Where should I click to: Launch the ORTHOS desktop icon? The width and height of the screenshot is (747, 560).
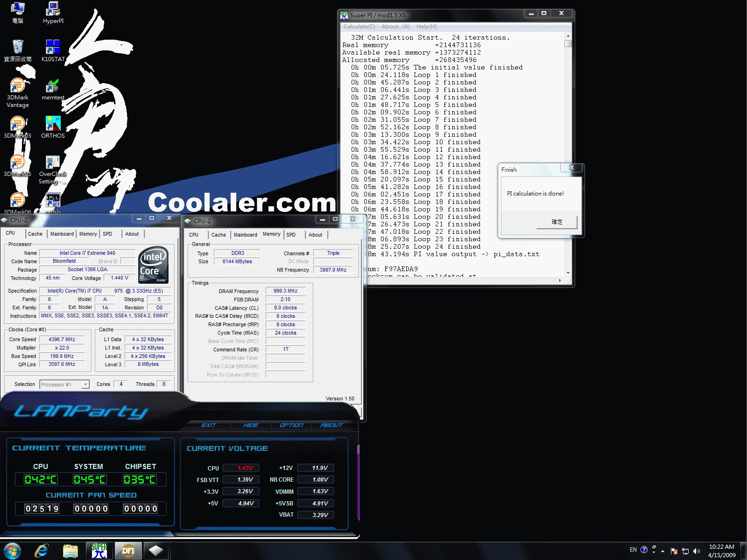point(53,127)
